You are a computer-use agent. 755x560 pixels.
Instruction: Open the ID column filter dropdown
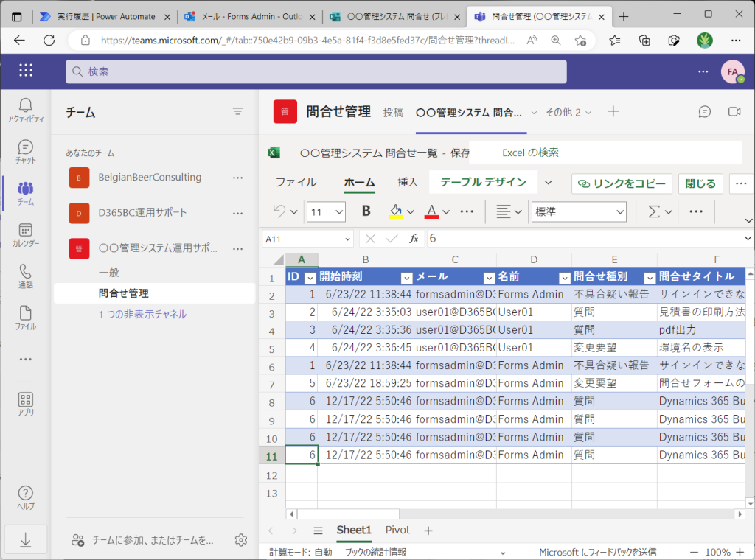[310, 278]
